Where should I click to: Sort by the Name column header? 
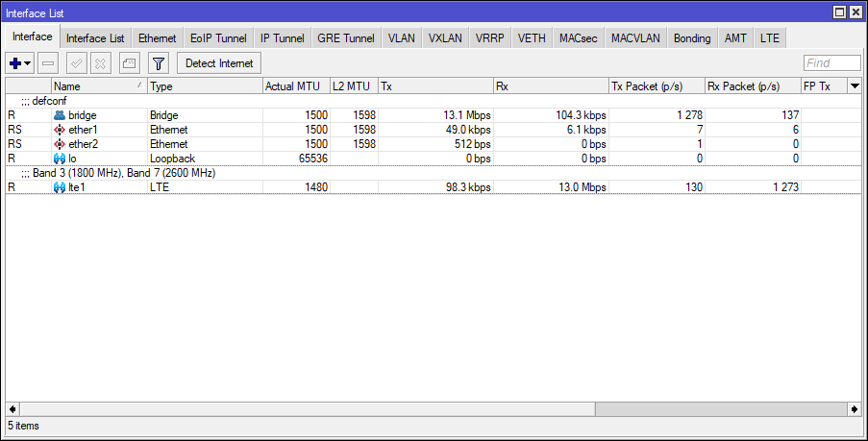click(99, 86)
